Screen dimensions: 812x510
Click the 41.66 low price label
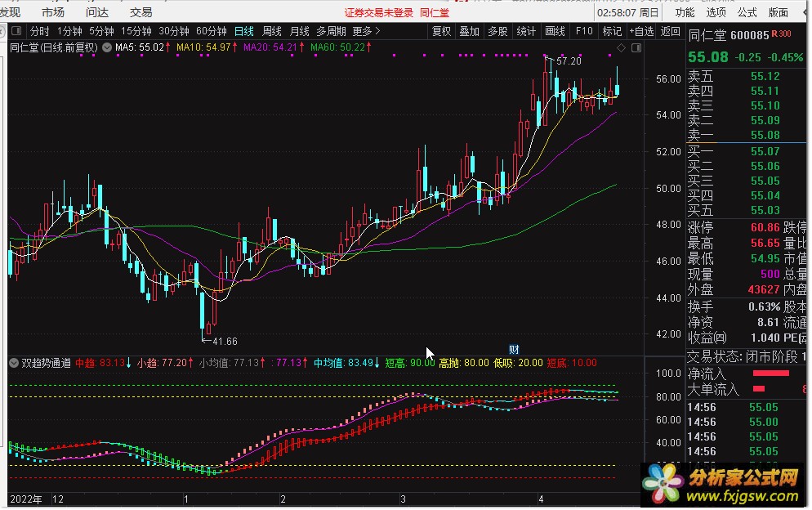[225, 342]
